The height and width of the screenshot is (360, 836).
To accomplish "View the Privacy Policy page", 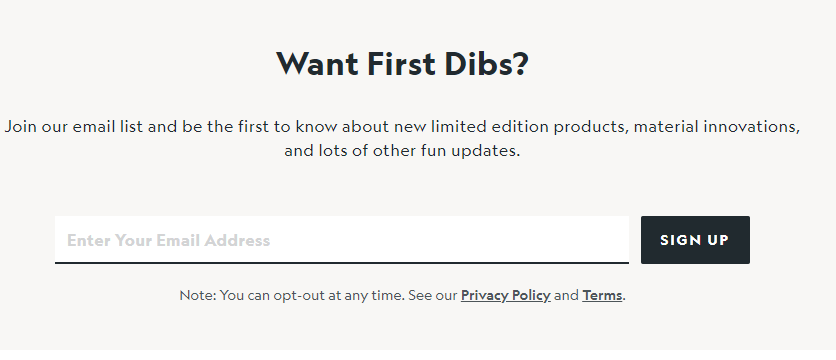I will coord(505,295).
